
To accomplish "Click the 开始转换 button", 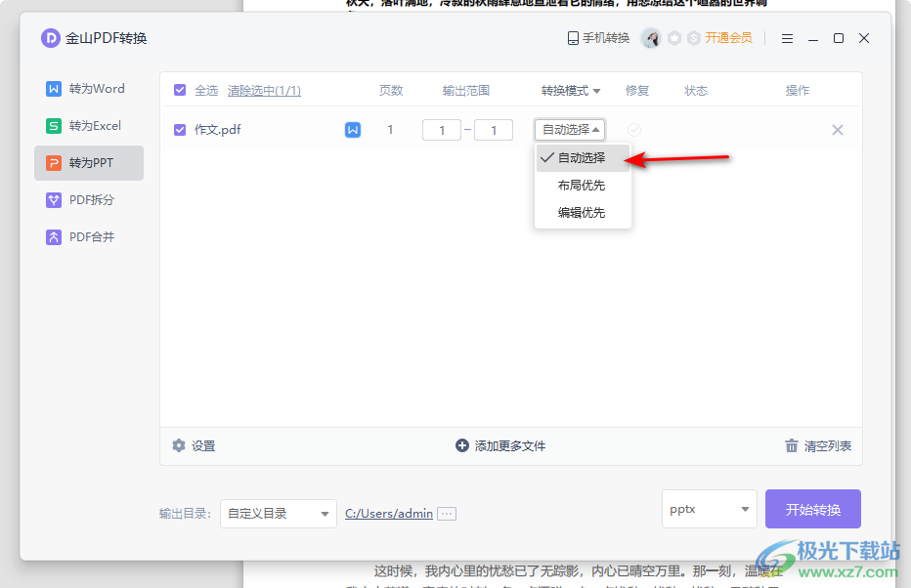I will point(812,509).
